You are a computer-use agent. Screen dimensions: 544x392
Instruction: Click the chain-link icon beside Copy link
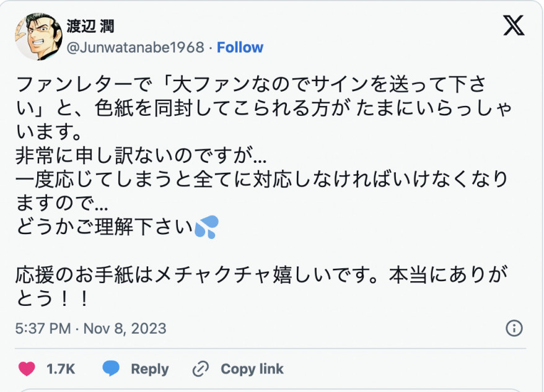[200, 368]
